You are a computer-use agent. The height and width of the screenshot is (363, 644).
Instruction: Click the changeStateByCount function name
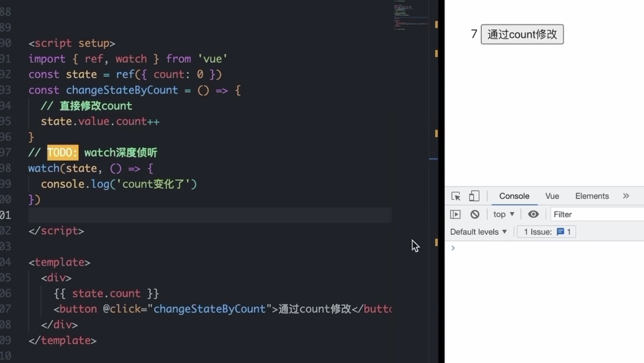122,90
